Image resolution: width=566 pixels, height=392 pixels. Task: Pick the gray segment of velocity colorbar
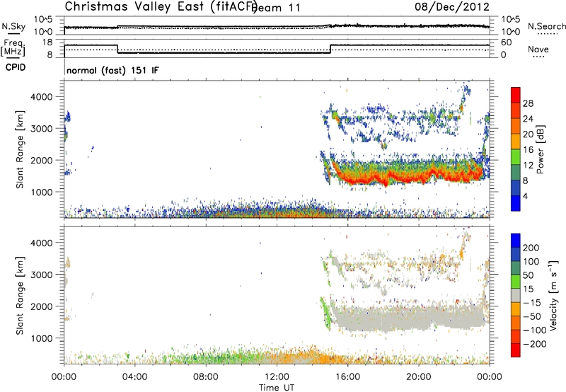(x=516, y=295)
